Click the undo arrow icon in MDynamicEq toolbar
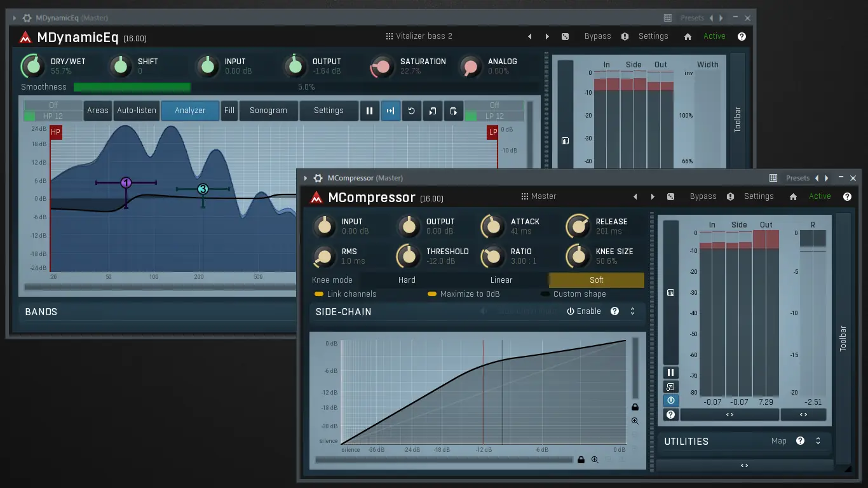Image resolution: width=868 pixels, height=488 pixels. 411,111
